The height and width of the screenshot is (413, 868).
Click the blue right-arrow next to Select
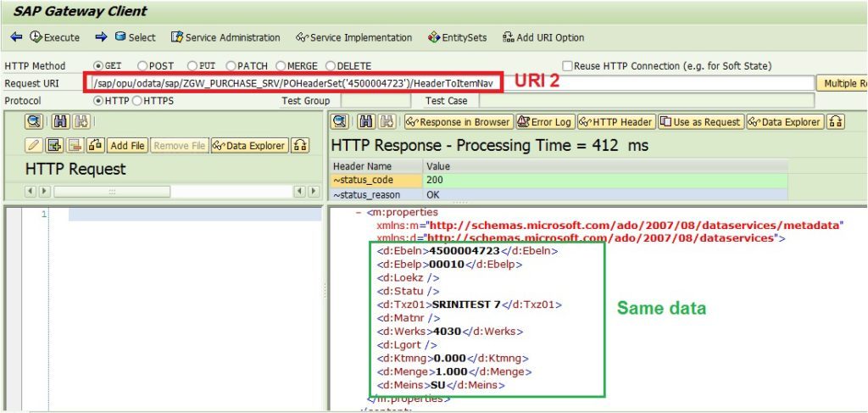click(x=101, y=37)
